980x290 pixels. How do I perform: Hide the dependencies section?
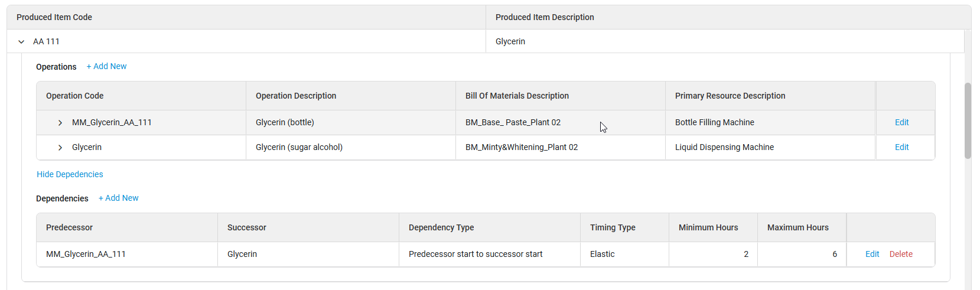[70, 175]
